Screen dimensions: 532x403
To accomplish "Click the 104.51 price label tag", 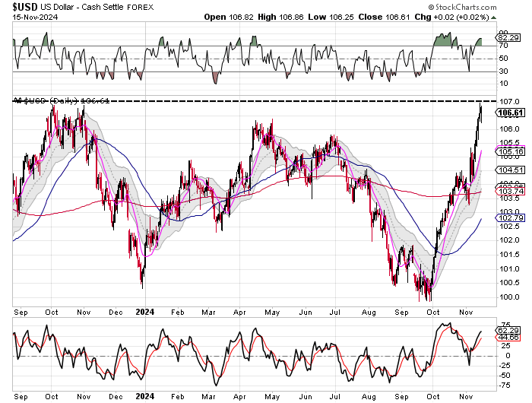I will click(x=510, y=170).
